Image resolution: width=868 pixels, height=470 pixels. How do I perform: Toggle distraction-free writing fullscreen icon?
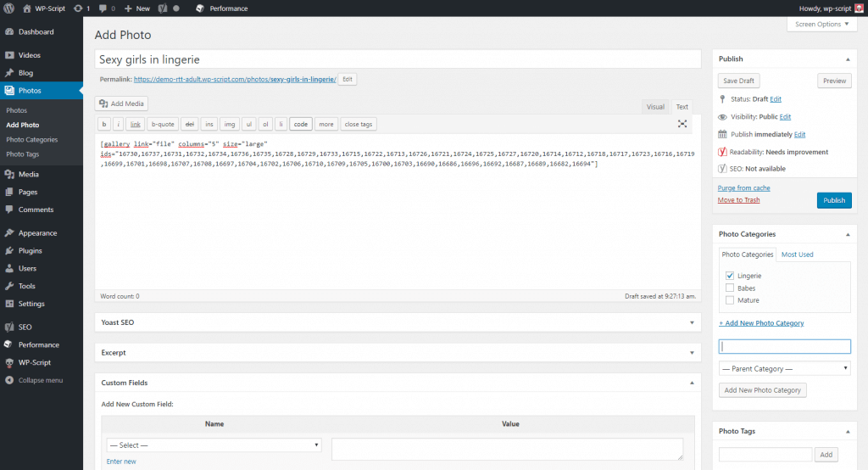pyautogui.click(x=682, y=124)
